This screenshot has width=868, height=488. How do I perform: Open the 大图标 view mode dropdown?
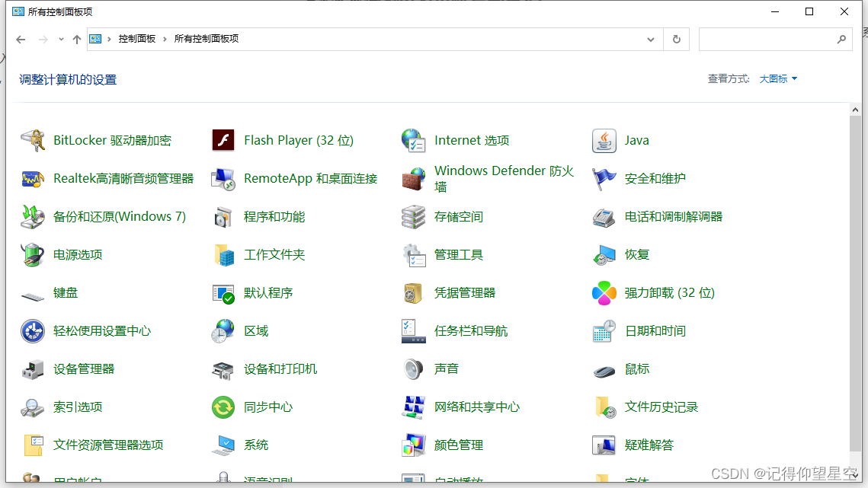pos(778,79)
